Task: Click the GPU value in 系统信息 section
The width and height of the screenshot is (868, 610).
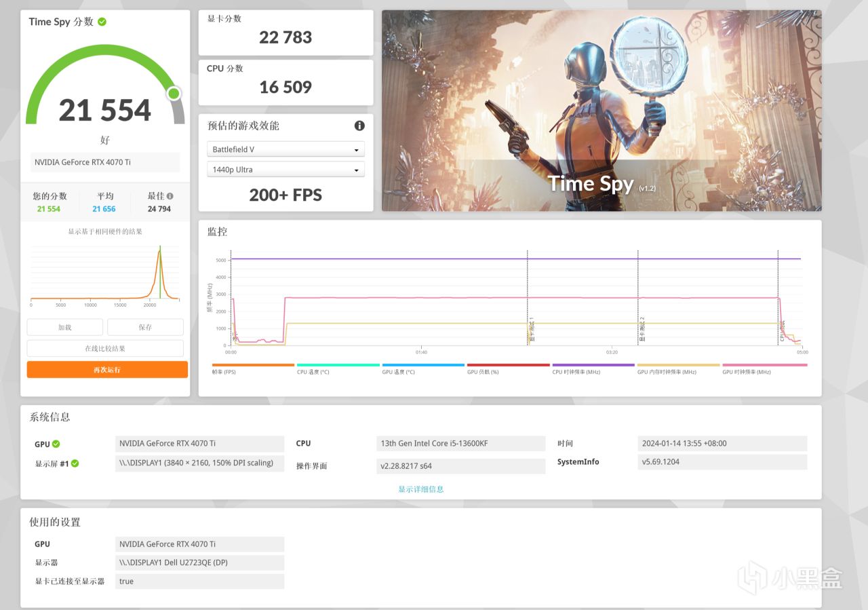Action: click(x=200, y=444)
